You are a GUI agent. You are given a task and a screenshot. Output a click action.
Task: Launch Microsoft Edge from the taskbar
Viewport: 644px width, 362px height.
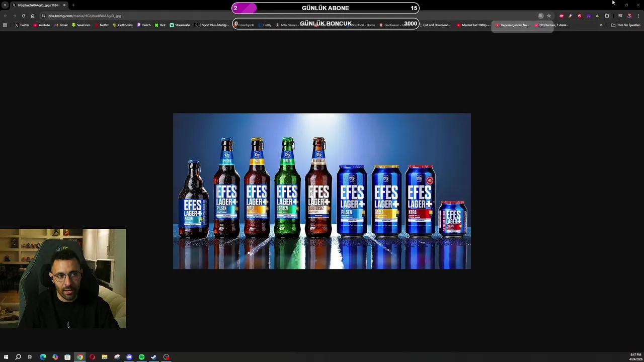coord(43,357)
